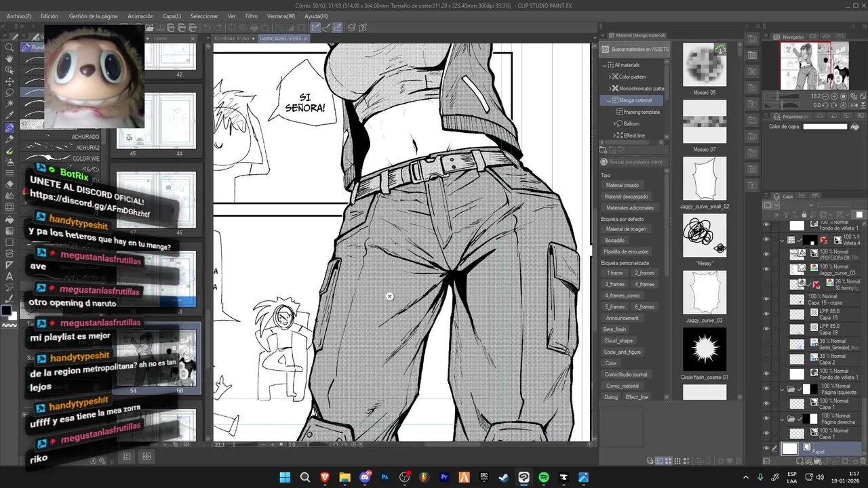
Task: Hide the Papel layer
Action: [x=766, y=449]
